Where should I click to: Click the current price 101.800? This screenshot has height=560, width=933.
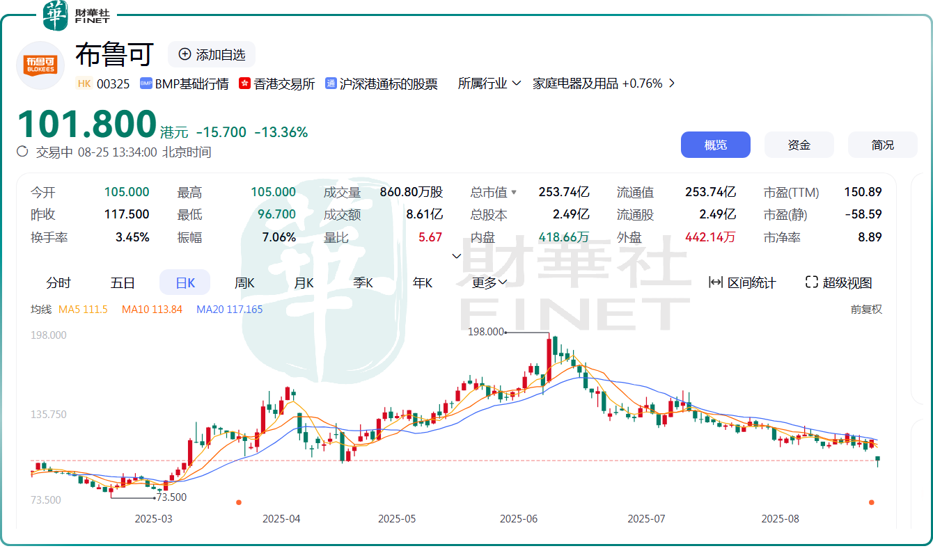coord(86,125)
